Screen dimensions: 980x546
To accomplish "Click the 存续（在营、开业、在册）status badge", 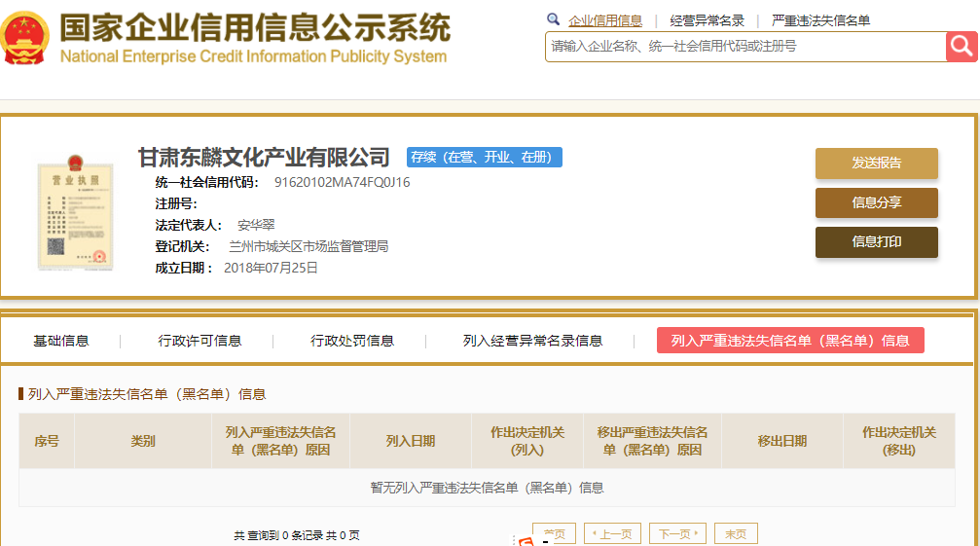I will tap(485, 157).
